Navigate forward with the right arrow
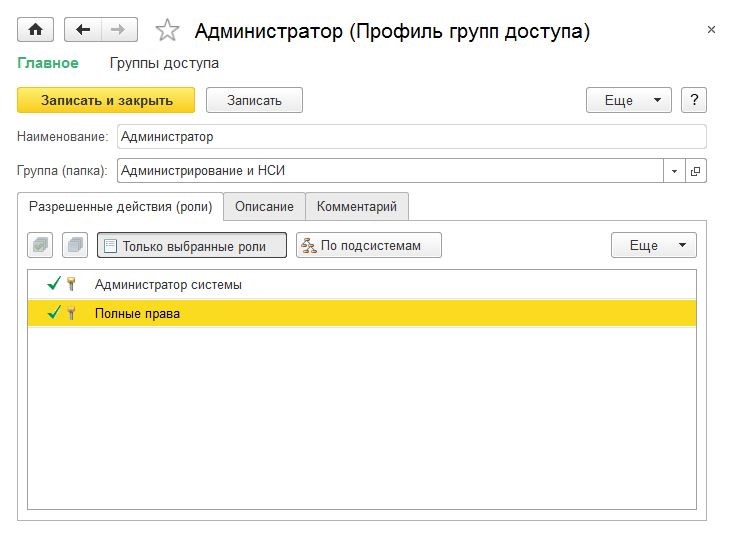Screen dimensions: 730x534 119,30
